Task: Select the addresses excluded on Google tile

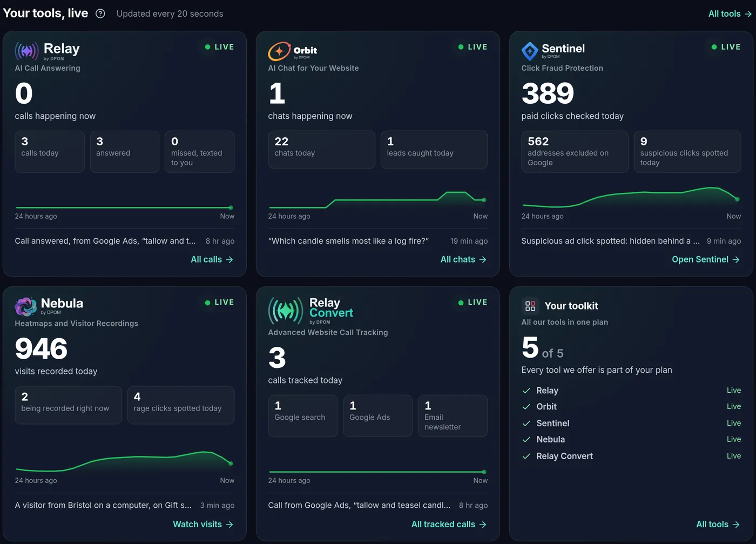Action: pos(575,152)
